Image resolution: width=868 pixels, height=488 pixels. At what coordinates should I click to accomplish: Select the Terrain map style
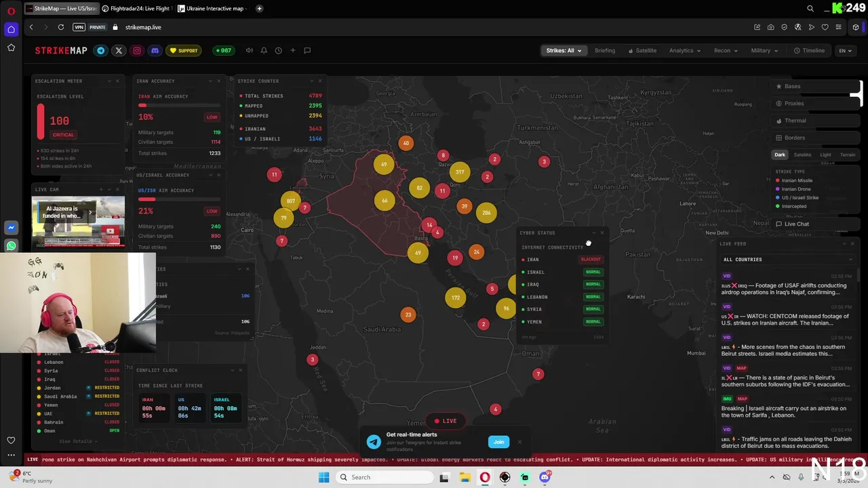click(x=848, y=155)
